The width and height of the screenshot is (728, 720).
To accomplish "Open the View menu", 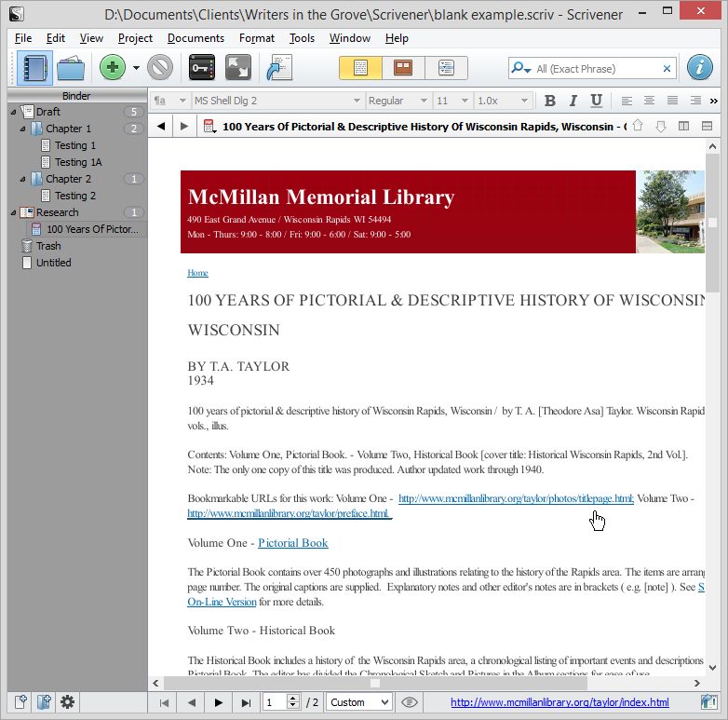I will tap(91, 38).
